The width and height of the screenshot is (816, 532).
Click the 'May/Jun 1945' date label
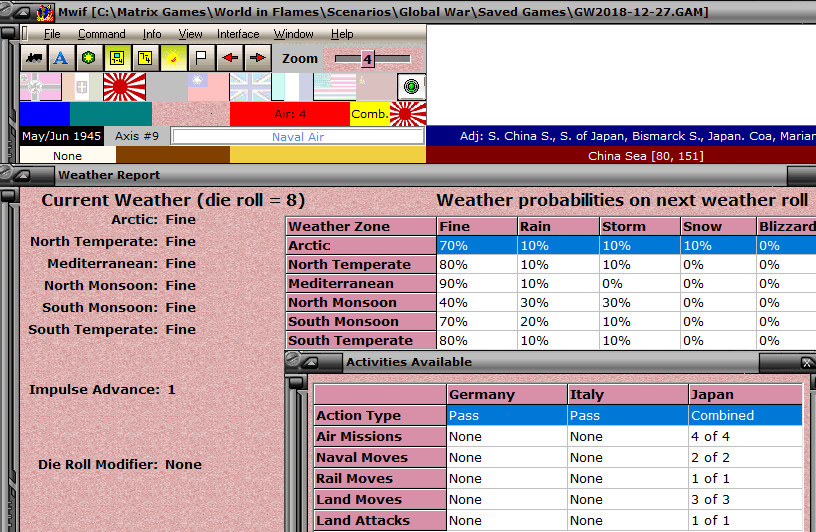coord(61,136)
